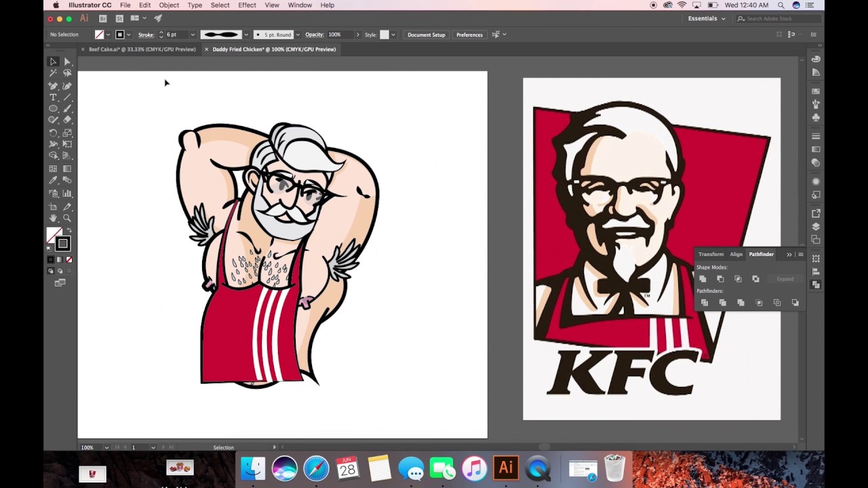Select the Hand tool
The height and width of the screenshot is (488, 868).
(x=53, y=218)
